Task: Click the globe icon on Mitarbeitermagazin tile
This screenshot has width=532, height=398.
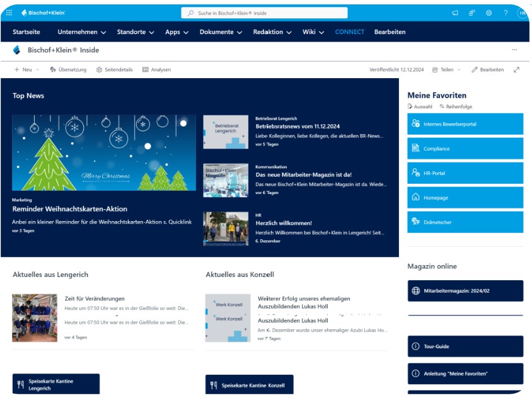Action: click(415, 290)
